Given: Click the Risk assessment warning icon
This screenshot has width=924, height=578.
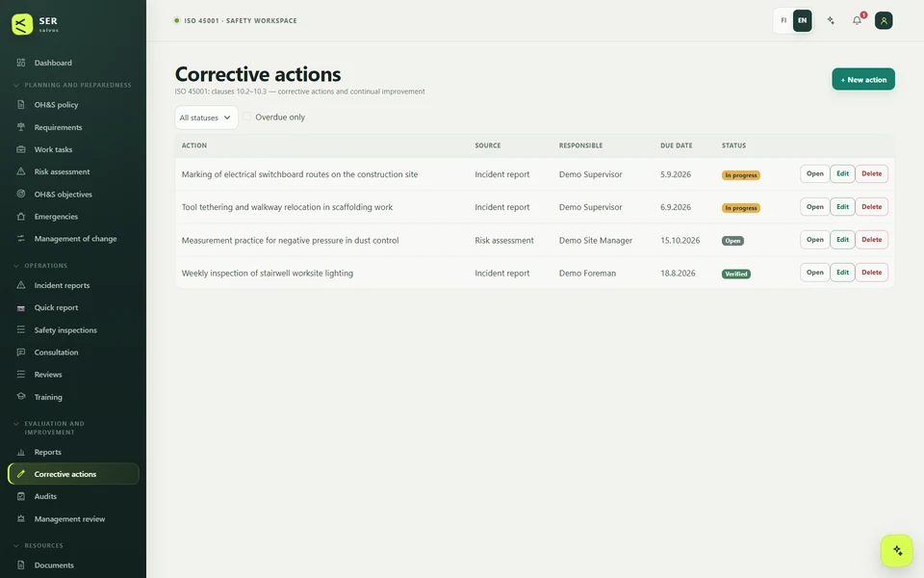Looking at the screenshot, I should [21, 171].
